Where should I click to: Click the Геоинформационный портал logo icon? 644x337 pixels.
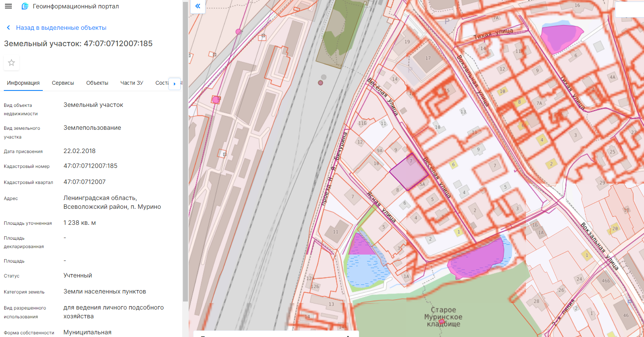[25, 6]
